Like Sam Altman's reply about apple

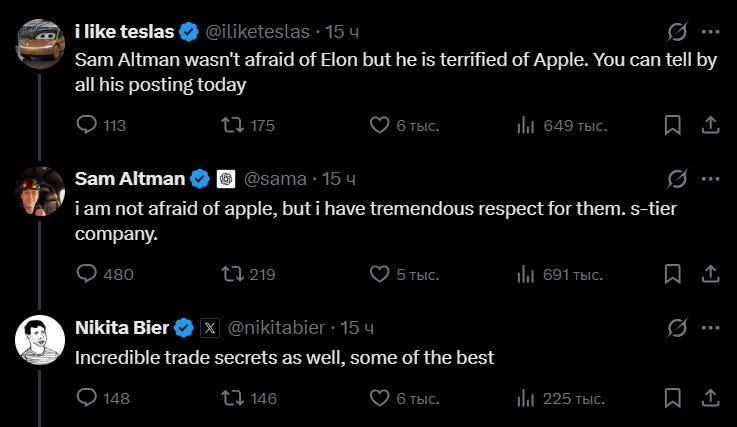tap(404, 274)
